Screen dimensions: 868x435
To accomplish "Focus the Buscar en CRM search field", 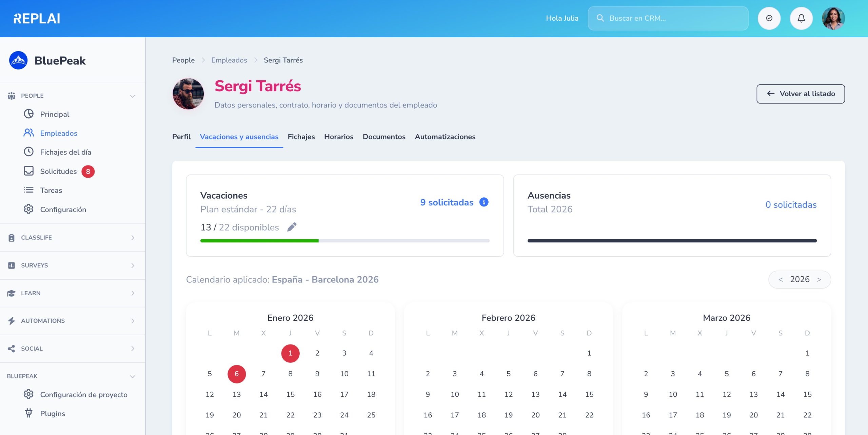I will pos(668,18).
